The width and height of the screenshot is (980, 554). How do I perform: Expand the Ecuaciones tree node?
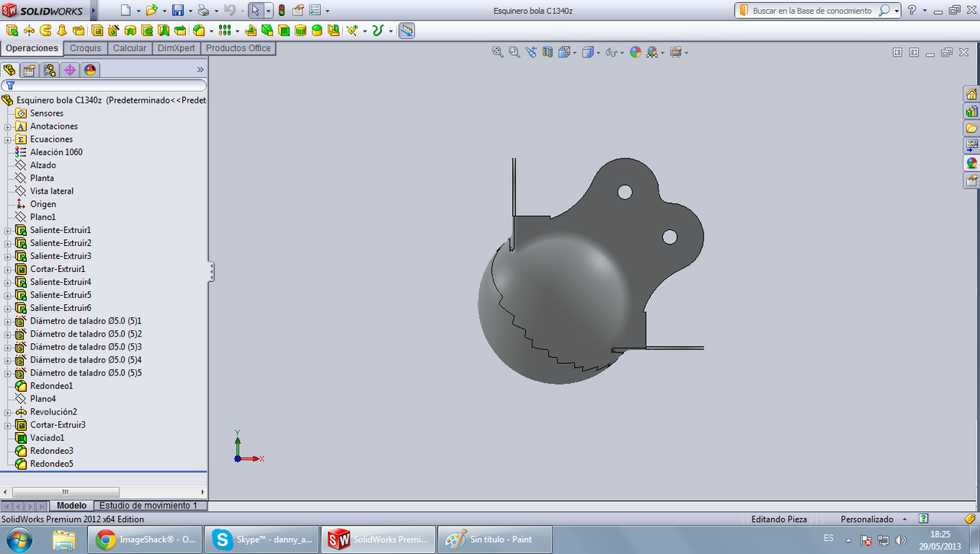[8, 139]
